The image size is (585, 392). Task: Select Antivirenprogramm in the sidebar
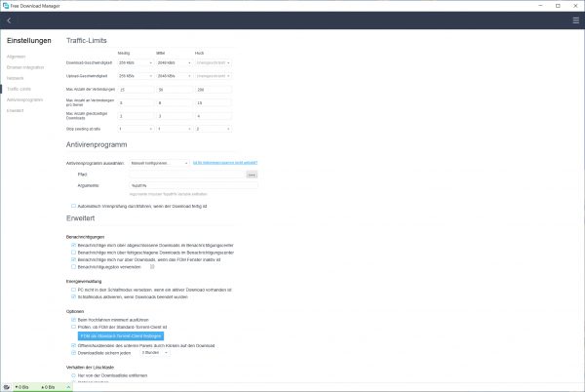point(24,100)
